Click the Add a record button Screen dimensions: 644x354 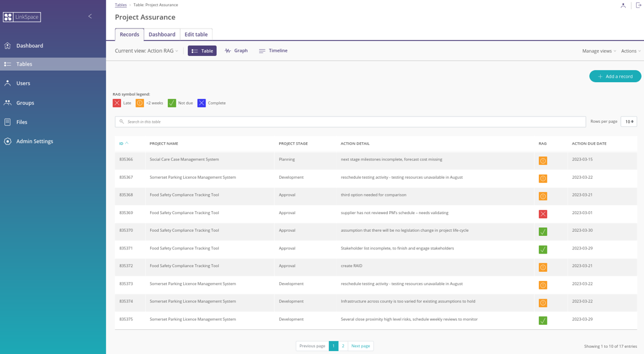coord(615,76)
